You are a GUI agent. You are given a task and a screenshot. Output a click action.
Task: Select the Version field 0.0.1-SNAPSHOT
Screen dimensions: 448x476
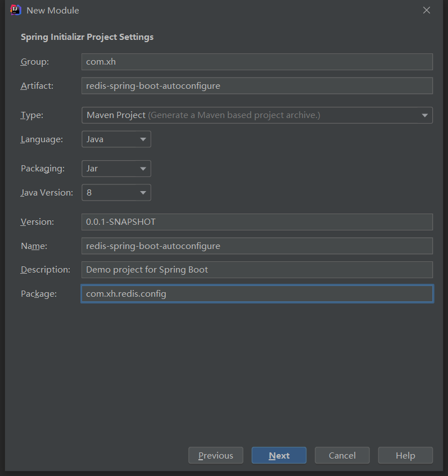tap(257, 222)
